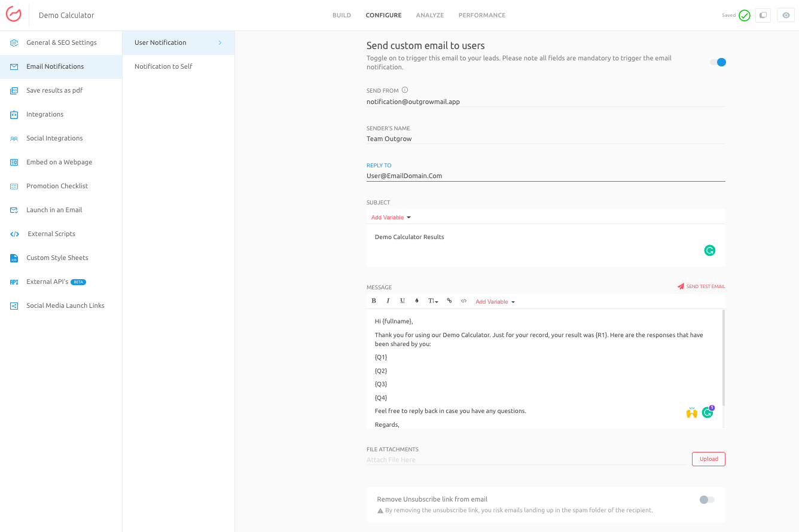Open Promotion Checklist section
799x532 pixels.
(x=61, y=186)
